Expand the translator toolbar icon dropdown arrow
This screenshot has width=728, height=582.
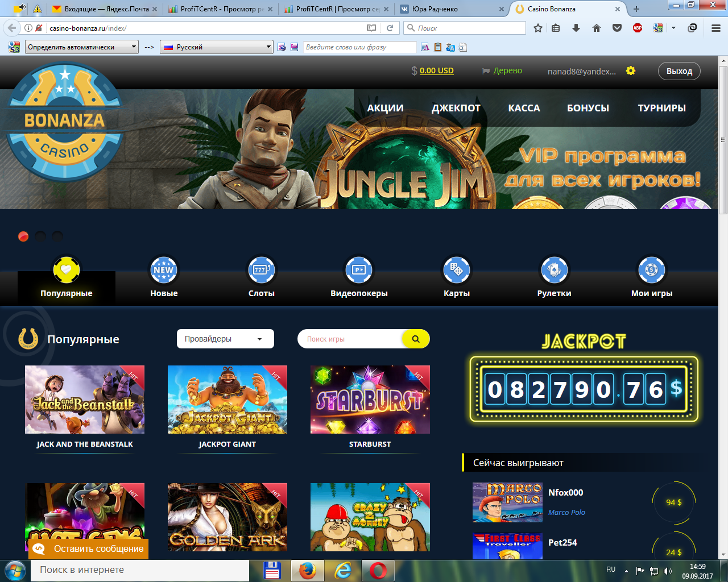[x=674, y=28]
